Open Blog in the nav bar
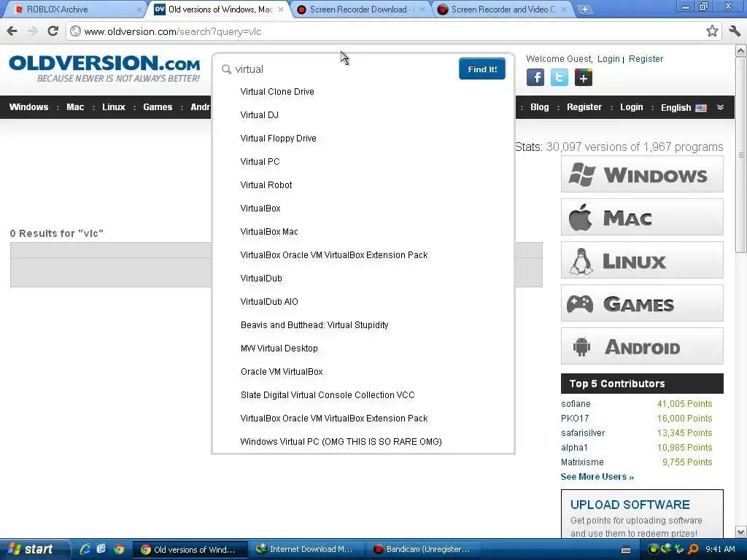747x560 pixels. [x=539, y=107]
